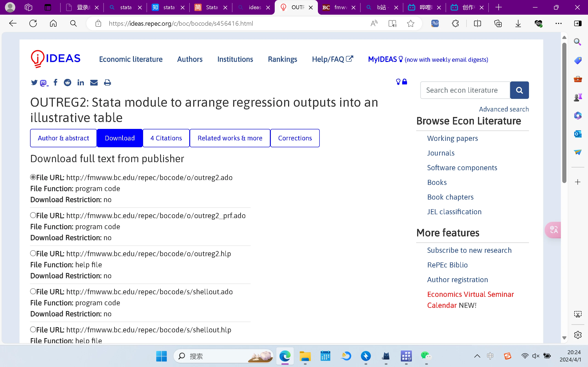Share page on Reddit icon
The width and height of the screenshot is (588, 367).
[x=67, y=83]
